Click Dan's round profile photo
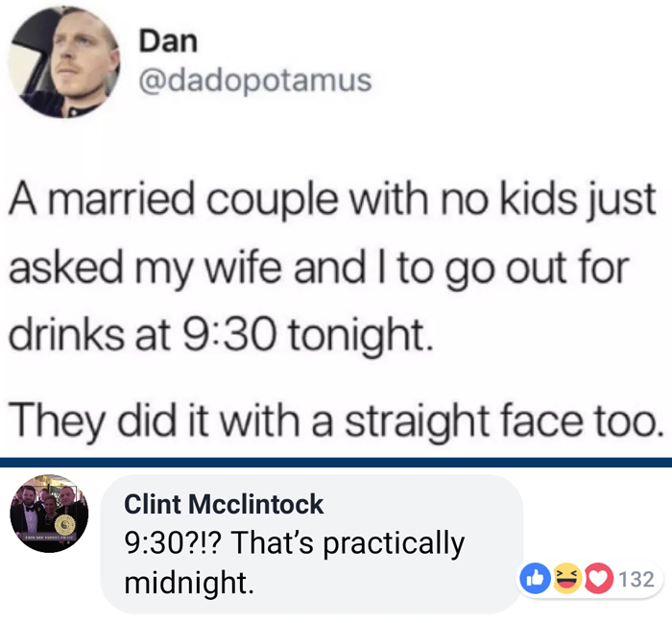 [64, 62]
